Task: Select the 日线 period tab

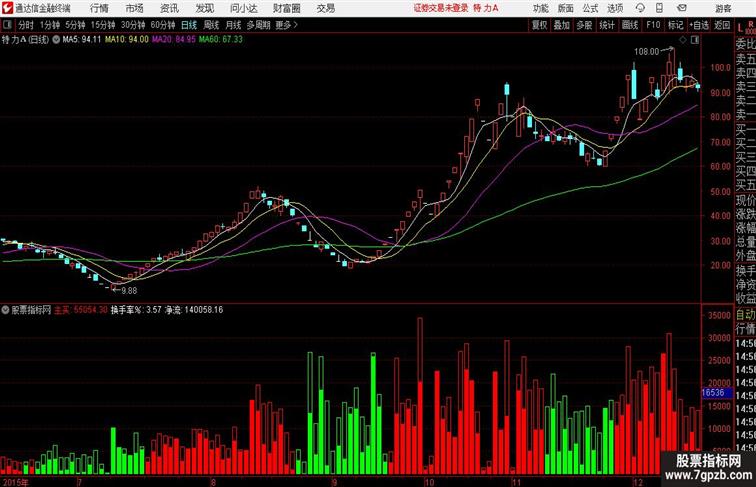Action: (x=189, y=25)
